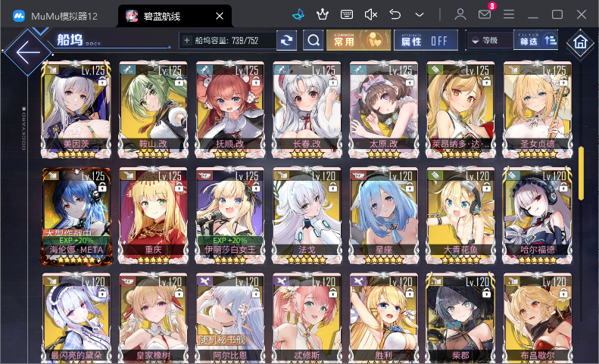Click the dock capacity 739/752 text
599x364 pixels.
(x=226, y=41)
